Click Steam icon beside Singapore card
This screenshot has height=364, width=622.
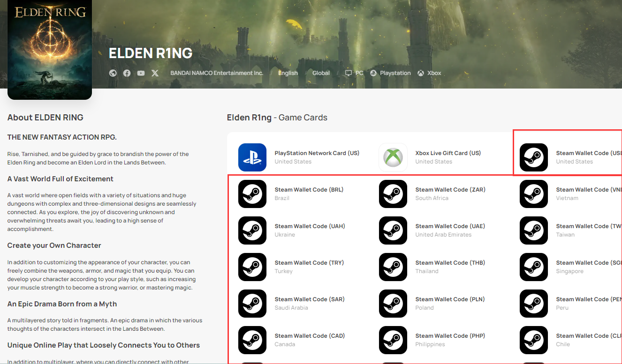(x=534, y=267)
